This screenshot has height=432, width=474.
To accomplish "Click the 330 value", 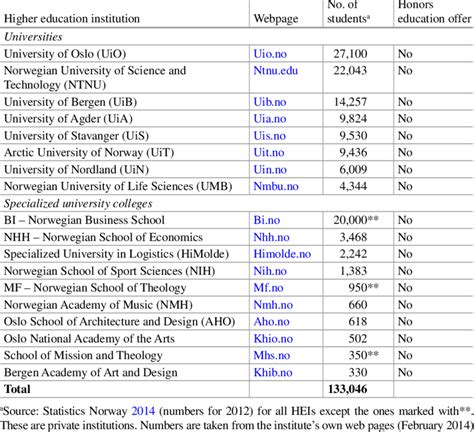I will click(358, 372).
